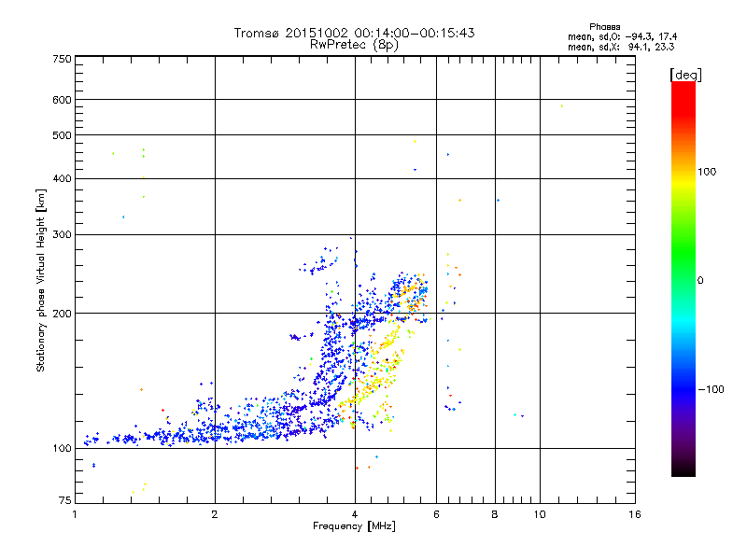Screen dimensions: 747x560
Task: Click the x-axis tick label '4'
Action: click(355, 514)
